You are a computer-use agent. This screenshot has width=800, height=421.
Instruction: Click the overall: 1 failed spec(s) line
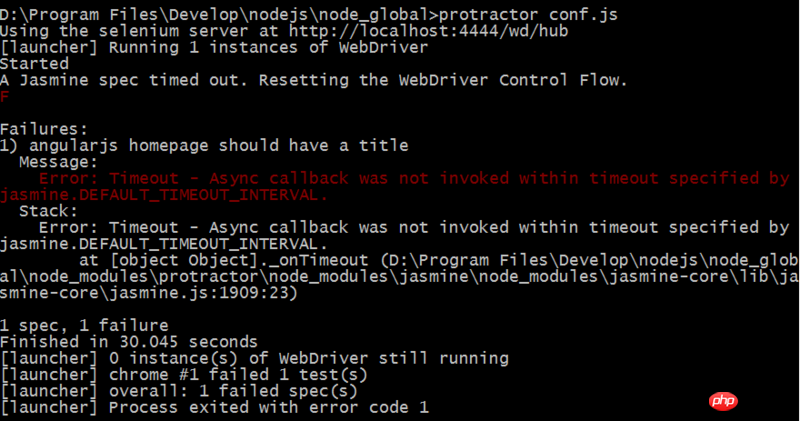coord(179,391)
